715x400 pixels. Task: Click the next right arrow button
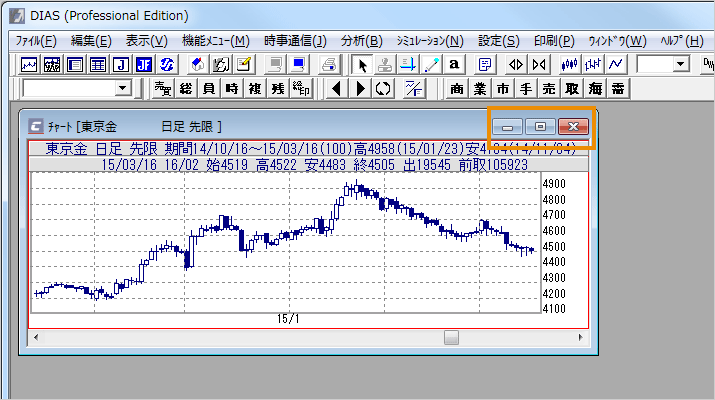(x=360, y=89)
